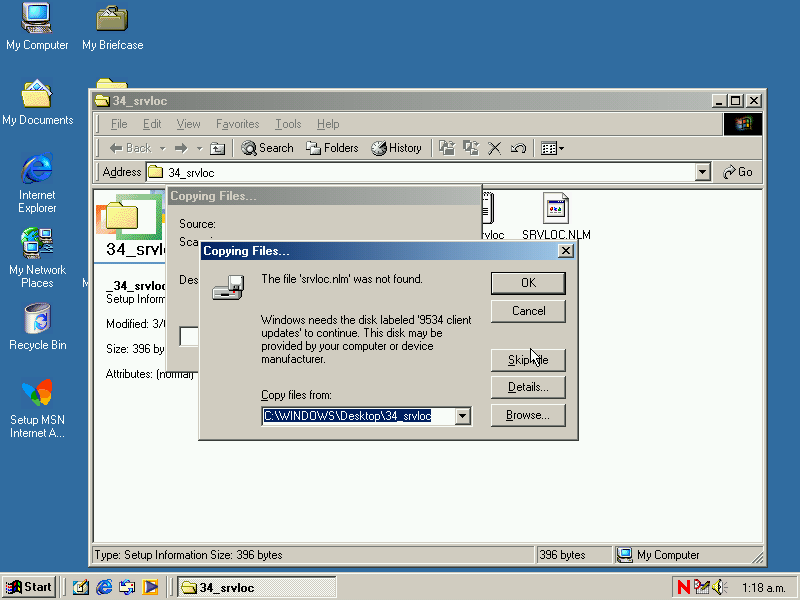
Task: Click the Browse... button
Action: pyautogui.click(x=528, y=415)
